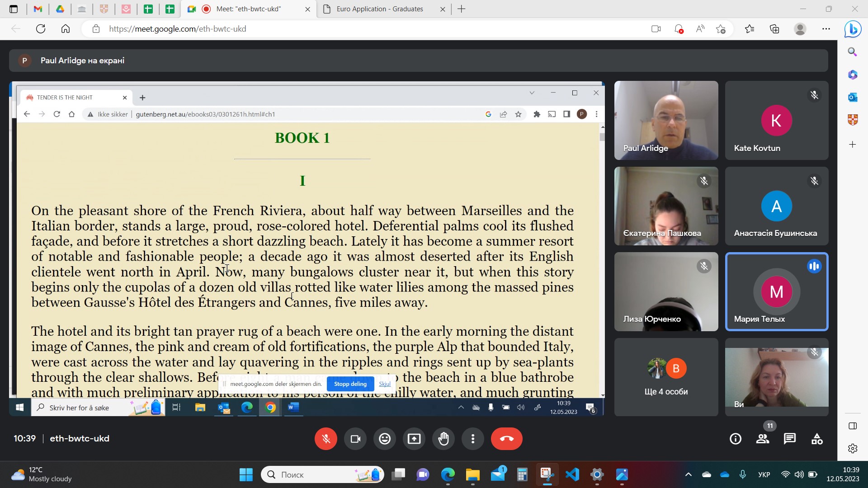This screenshot has height=488, width=868.
Task: Open the taskbar clock showing 10:39
Action: click(x=843, y=474)
